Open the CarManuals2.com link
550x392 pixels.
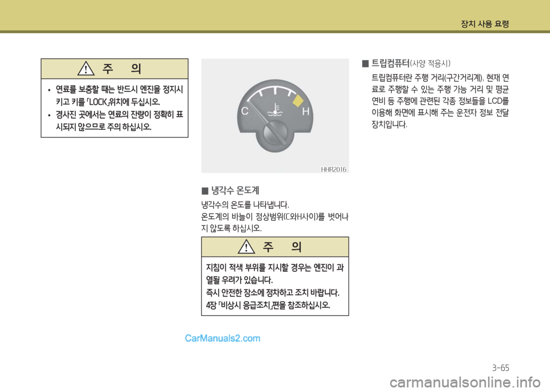[222, 338]
